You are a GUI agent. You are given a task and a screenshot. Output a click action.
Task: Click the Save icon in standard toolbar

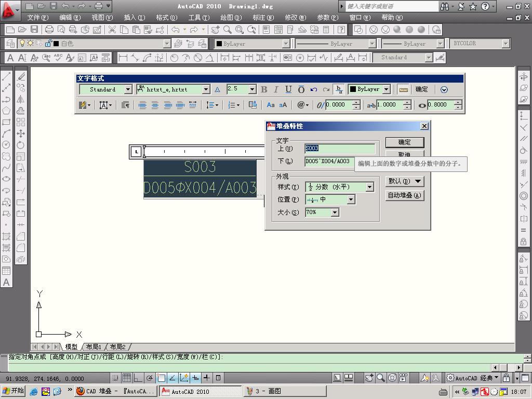tap(34, 30)
